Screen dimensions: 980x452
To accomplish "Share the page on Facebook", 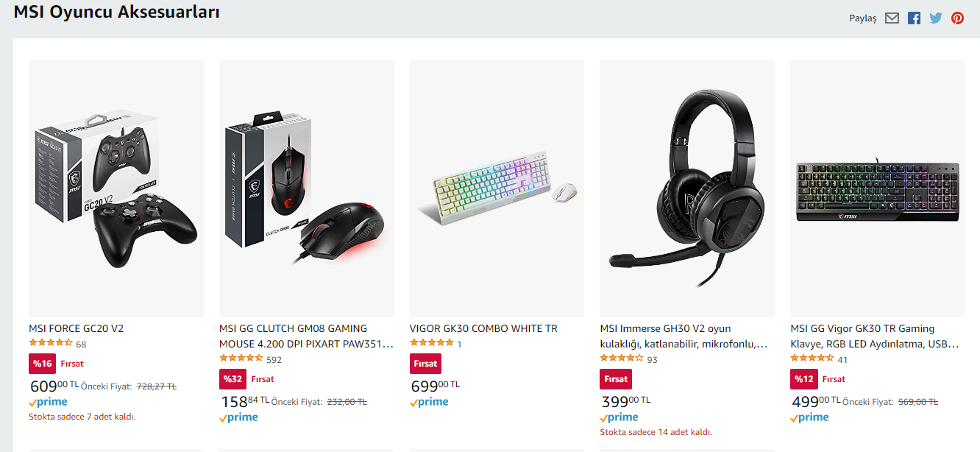I will tap(914, 18).
